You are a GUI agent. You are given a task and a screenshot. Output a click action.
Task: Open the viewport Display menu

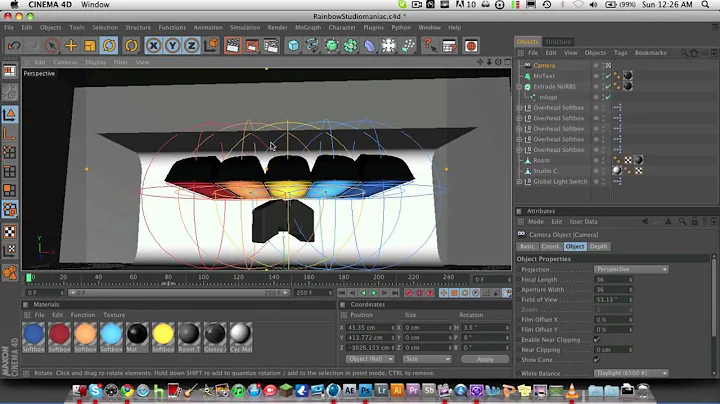click(96, 62)
